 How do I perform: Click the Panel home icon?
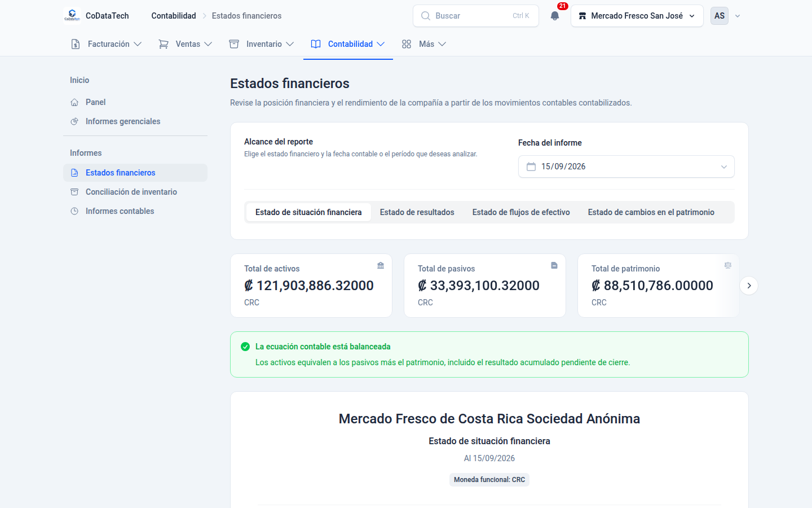coord(74,102)
